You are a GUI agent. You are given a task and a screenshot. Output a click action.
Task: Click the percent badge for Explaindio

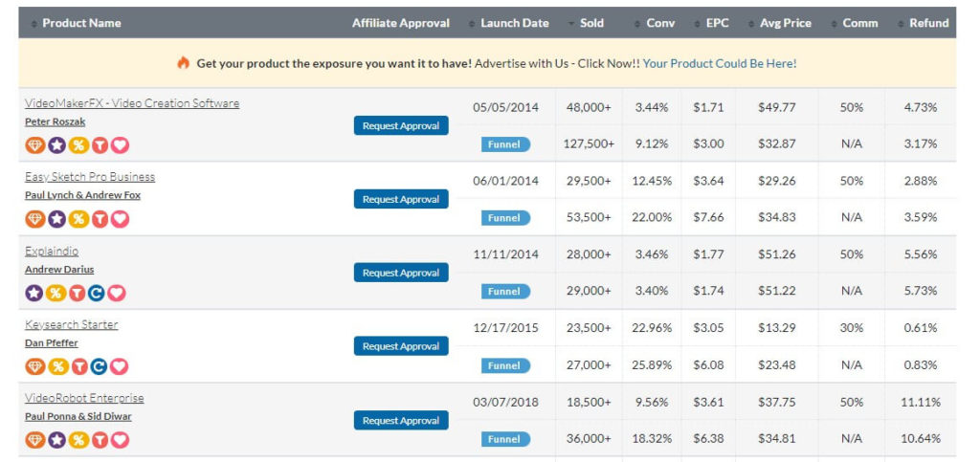(x=56, y=293)
